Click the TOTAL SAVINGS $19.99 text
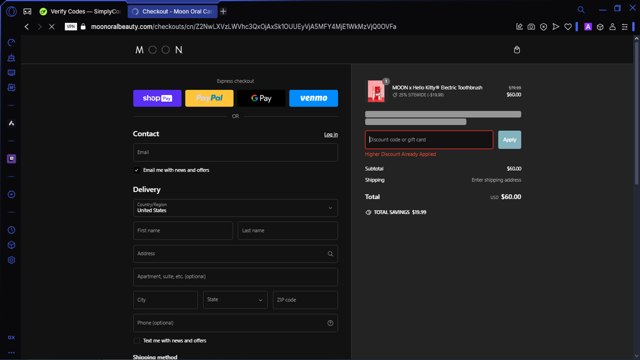 tap(400, 212)
